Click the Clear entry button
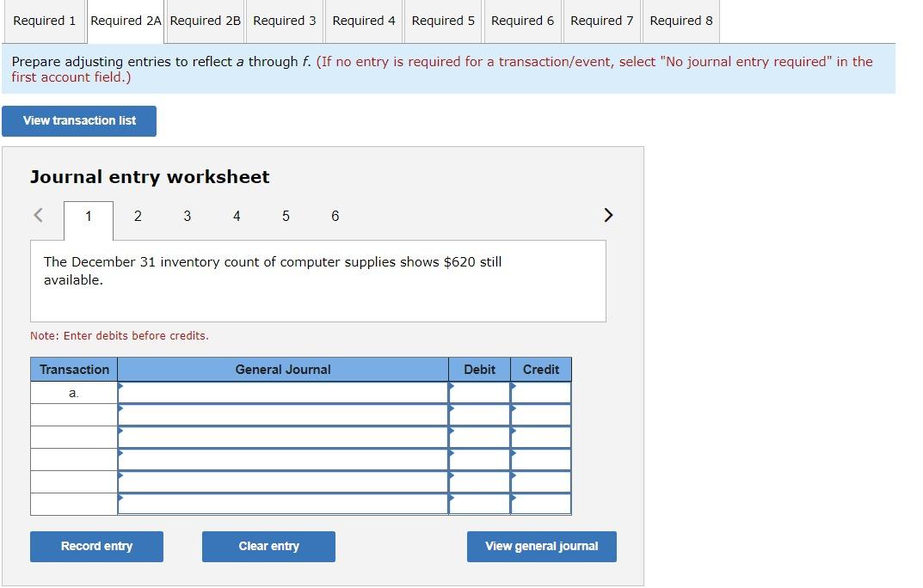Image resolution: width=923 pixels, height=588 pixels. (x=268, y=547)
